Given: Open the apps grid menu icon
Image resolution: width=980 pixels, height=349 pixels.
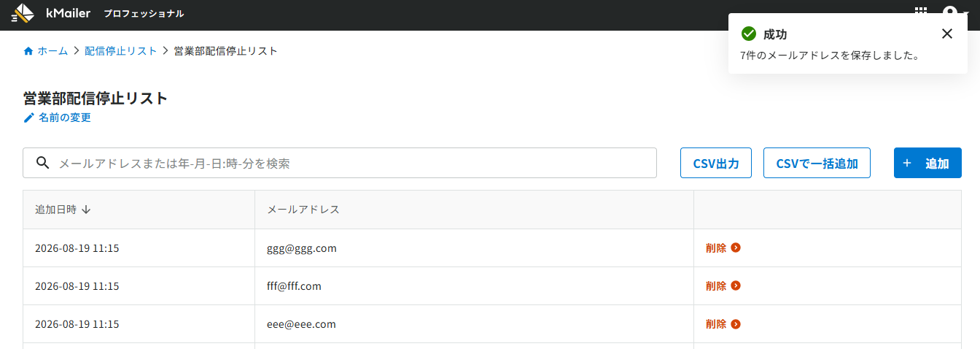Looking at the screenshot, I should [x=921, y=12].
